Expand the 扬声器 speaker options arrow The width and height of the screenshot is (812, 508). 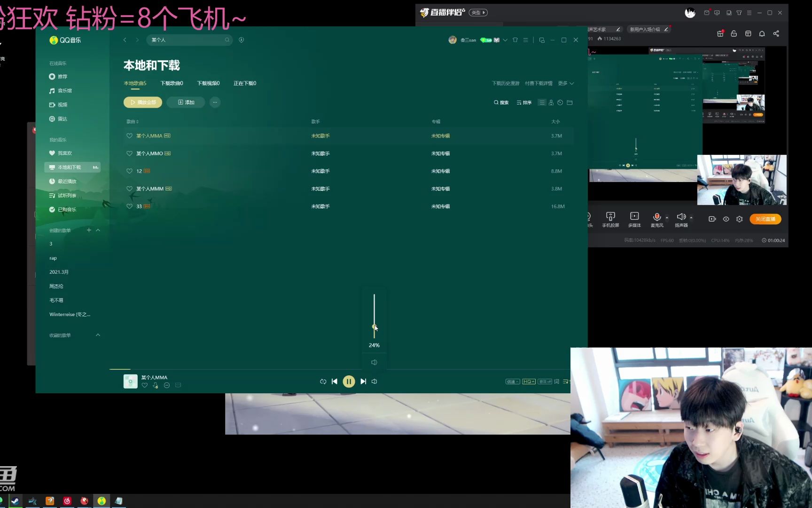coord(691,217)
